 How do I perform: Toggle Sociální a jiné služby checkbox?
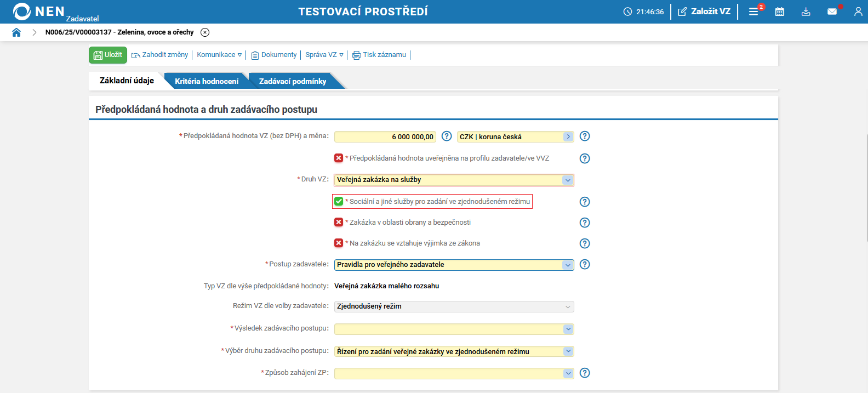339,202
